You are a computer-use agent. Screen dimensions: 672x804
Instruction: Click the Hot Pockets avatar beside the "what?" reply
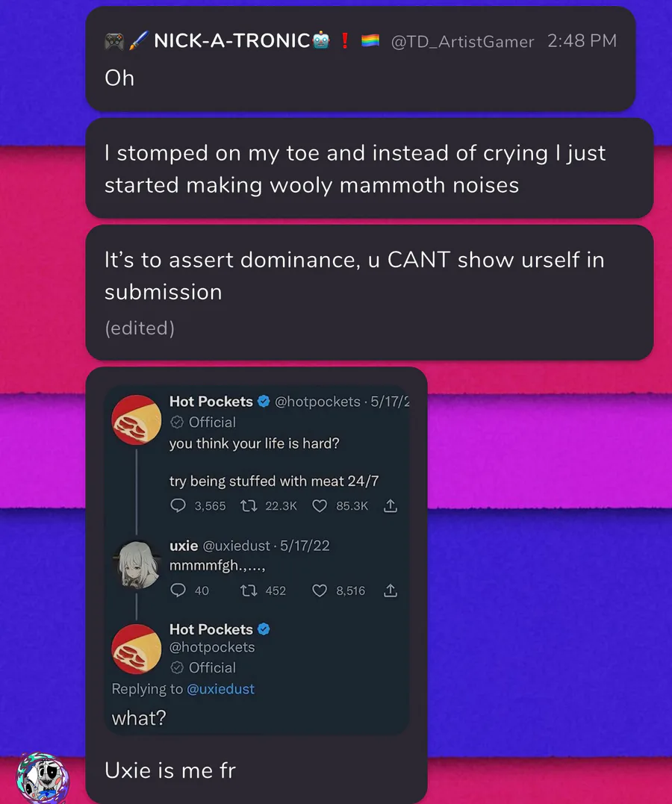coord(137,649)
